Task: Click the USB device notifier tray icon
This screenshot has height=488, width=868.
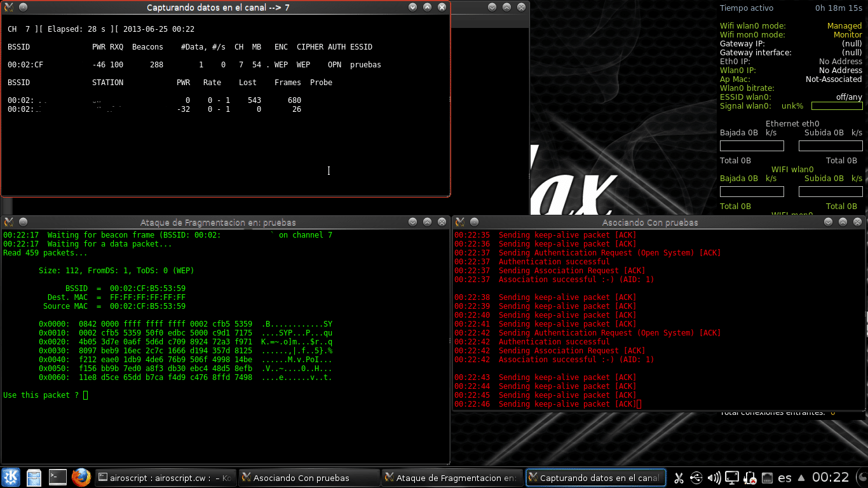Action: pos(696,477)
